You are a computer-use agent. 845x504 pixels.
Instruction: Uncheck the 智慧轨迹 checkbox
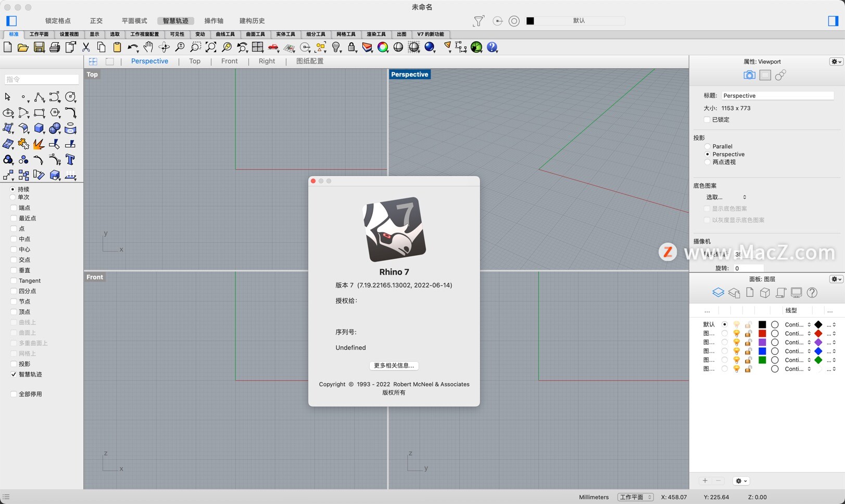point(14,374)
